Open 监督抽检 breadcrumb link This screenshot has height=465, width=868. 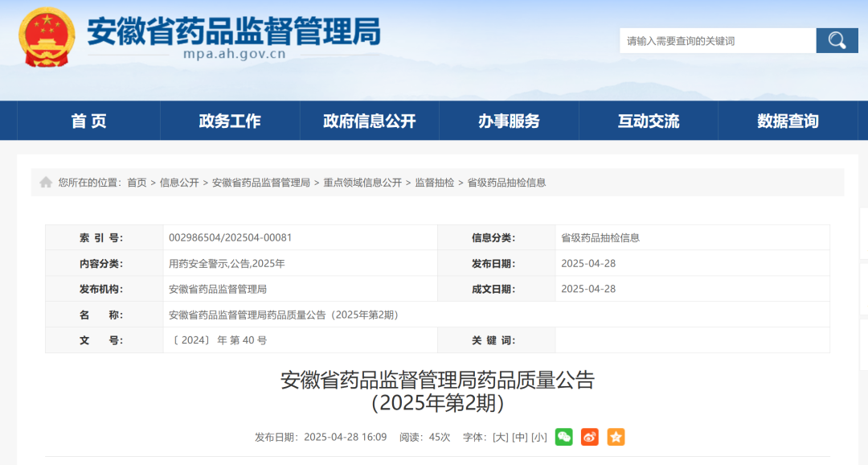coord(435,183)
